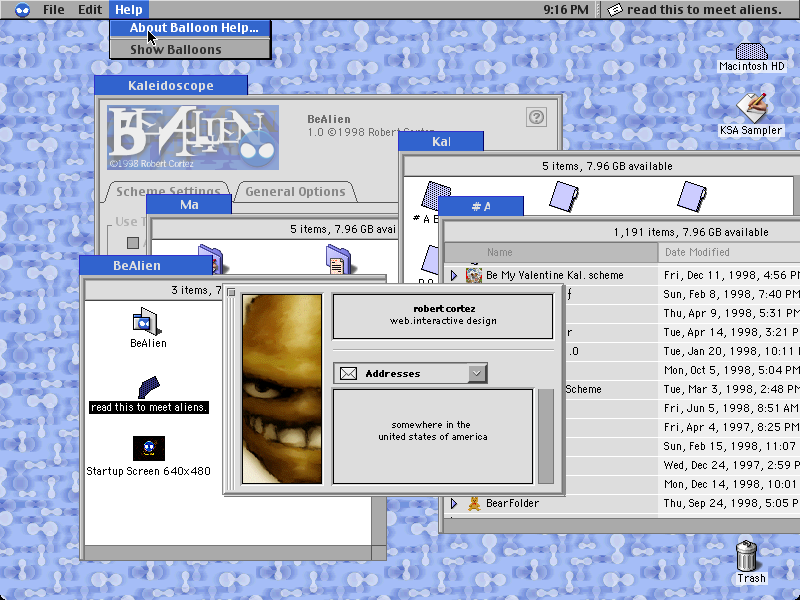Click the 'Kal' window title tab
This screenshot has width=800, height=600.
(441, 141)
